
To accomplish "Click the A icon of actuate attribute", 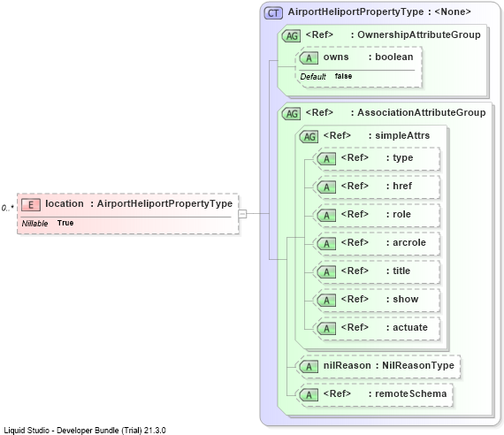I will pyautogui.click(x=326, y=329).
